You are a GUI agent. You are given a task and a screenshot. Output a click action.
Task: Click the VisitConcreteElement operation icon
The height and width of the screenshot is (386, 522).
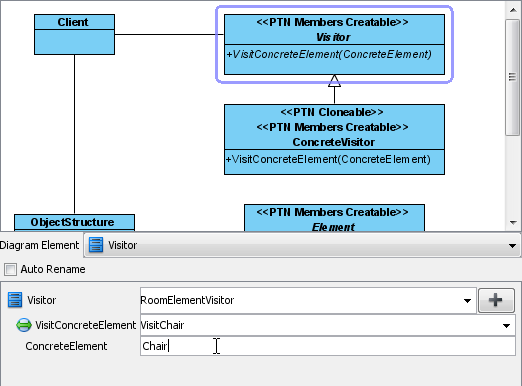[x=24, y=325]
